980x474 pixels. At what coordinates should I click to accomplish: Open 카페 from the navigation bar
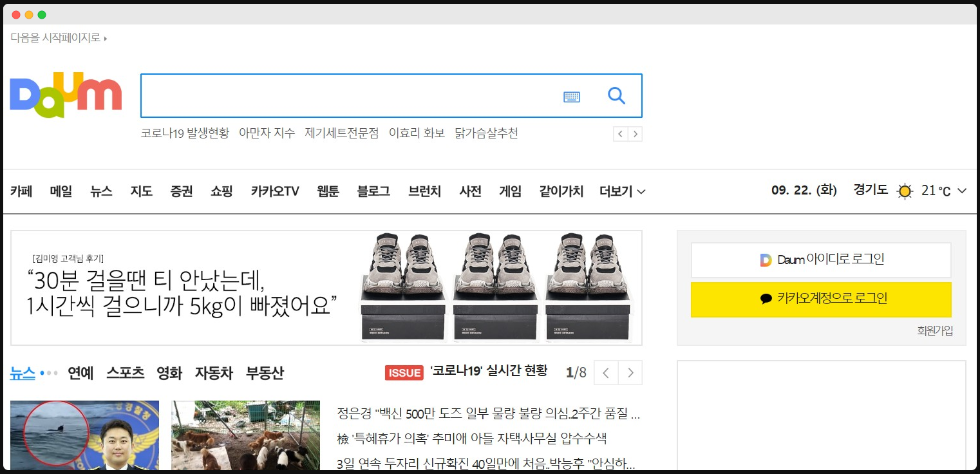[21, 191]
